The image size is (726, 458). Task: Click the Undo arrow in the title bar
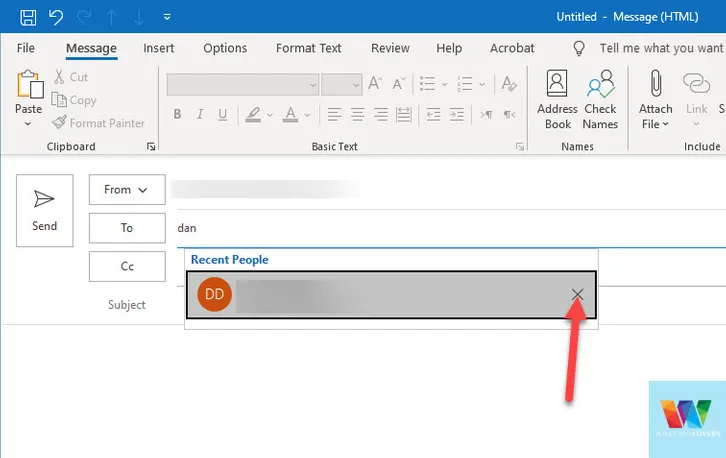click(56, 17)
